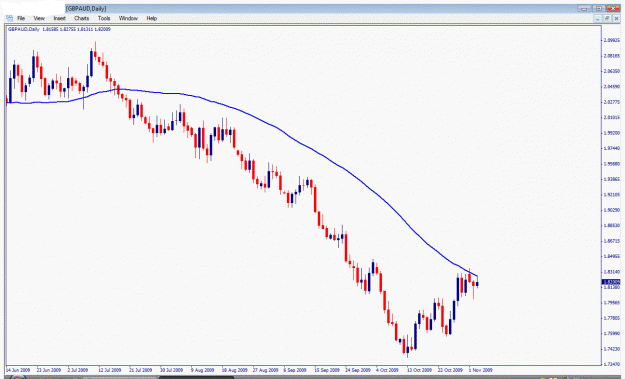Click the 1.79565 price axis label
625x379 pixels.
[x=612, y=302]
